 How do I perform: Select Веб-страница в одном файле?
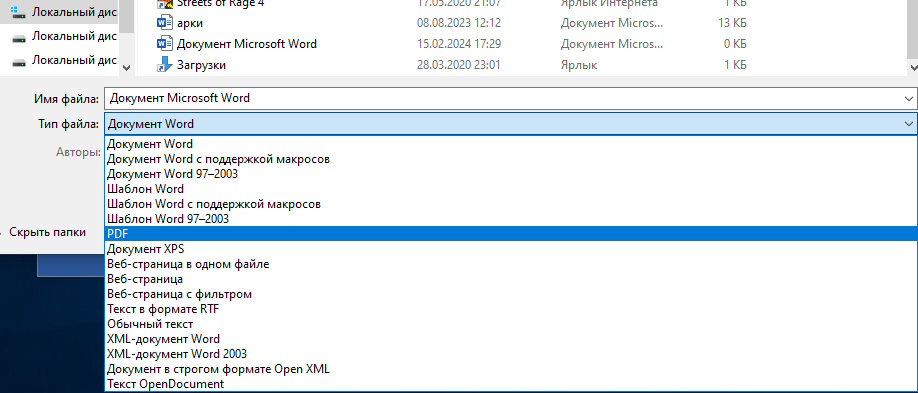tap(511, 264)
